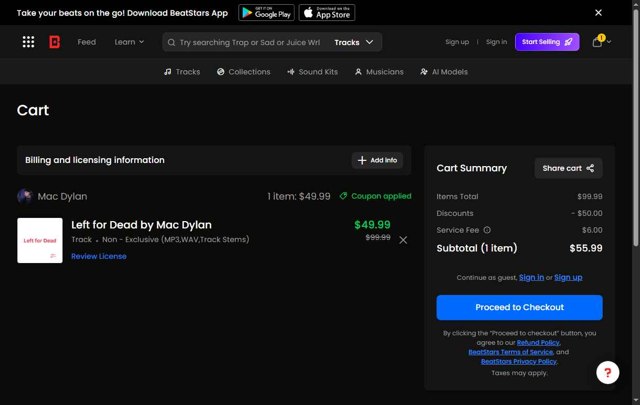The width and height of the screenshot is (640, 405).
Task: Click the struck-through $99.99 price
Action: (x=378, y=238)
